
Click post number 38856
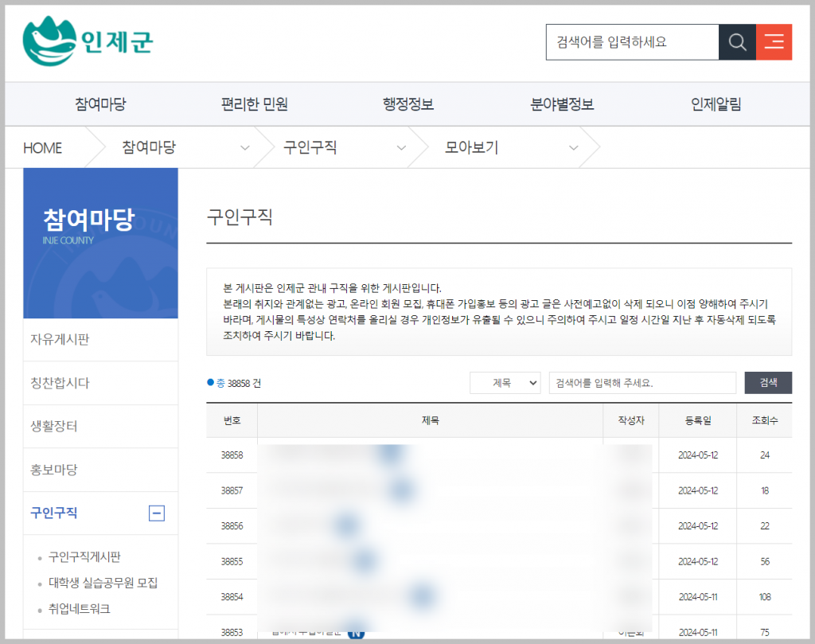tap(232, 526)
